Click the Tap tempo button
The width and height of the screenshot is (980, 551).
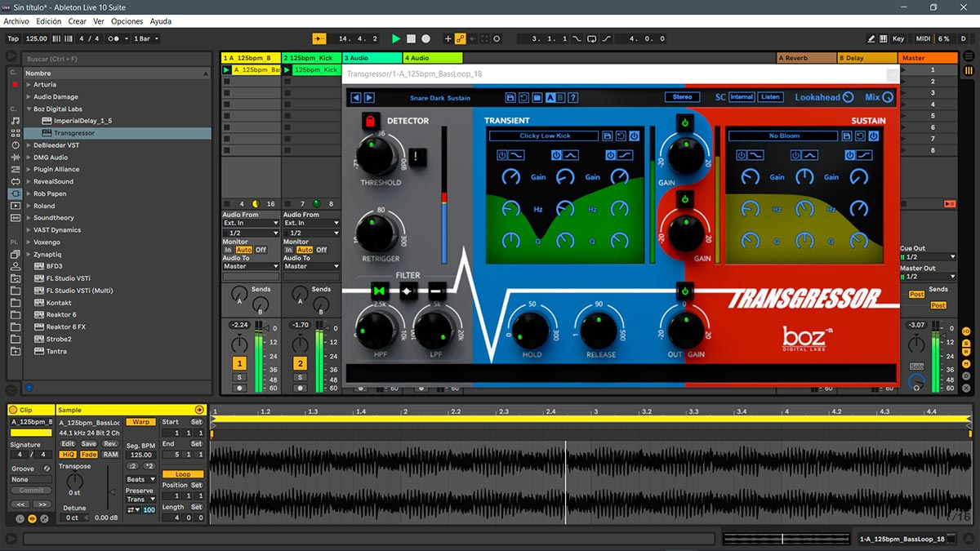13,38
